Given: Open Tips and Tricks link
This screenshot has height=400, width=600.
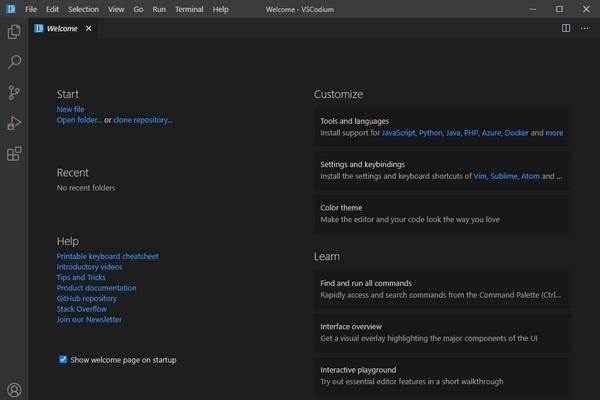Looking at the screenshot, I should [81, 278].
